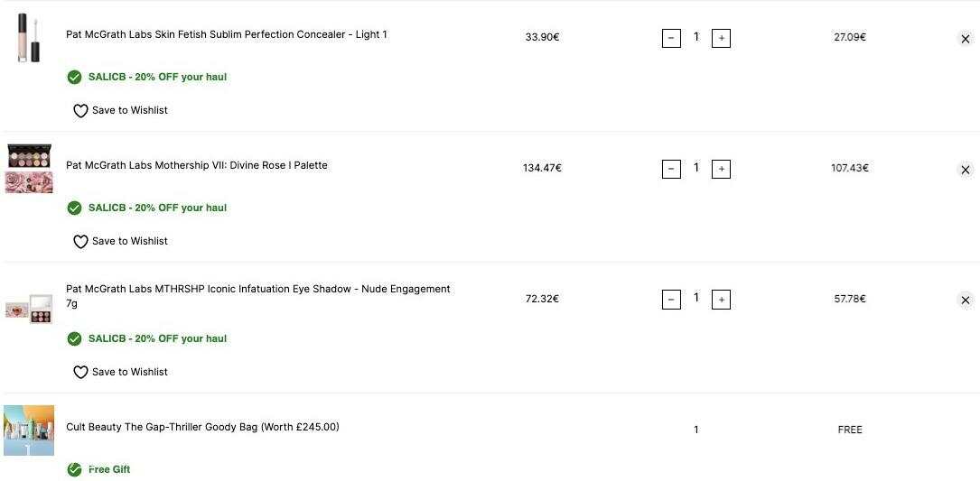Click the Nude Engagement eye shadow thumbnail

tap(29, 309)
